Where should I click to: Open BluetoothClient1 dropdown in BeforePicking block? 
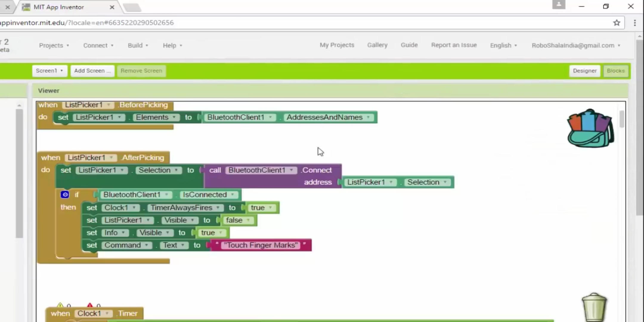[x=240, y=117]
